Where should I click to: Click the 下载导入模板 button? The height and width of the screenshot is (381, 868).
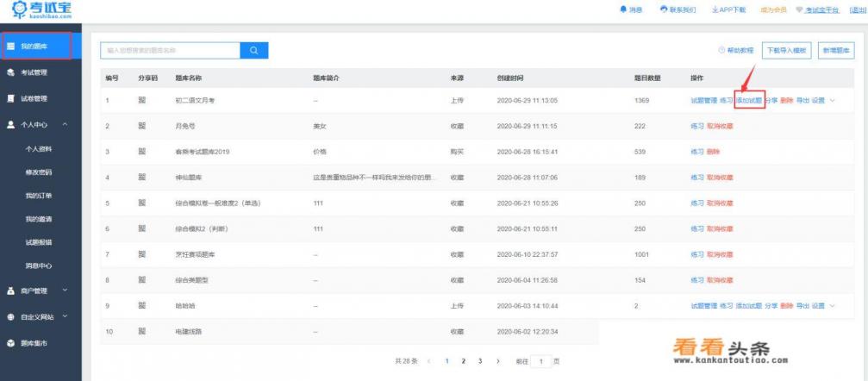787,50
